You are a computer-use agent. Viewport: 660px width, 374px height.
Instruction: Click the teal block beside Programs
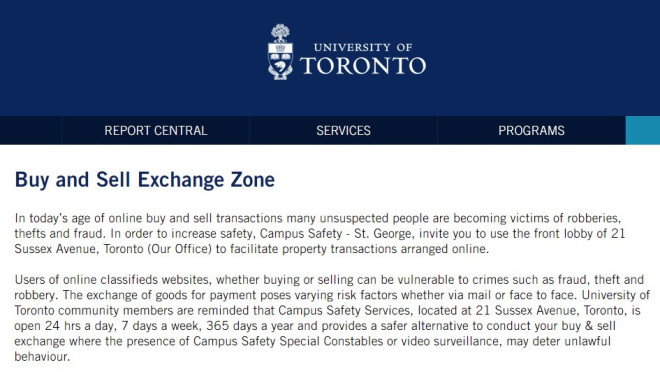(x=643, y=130)
